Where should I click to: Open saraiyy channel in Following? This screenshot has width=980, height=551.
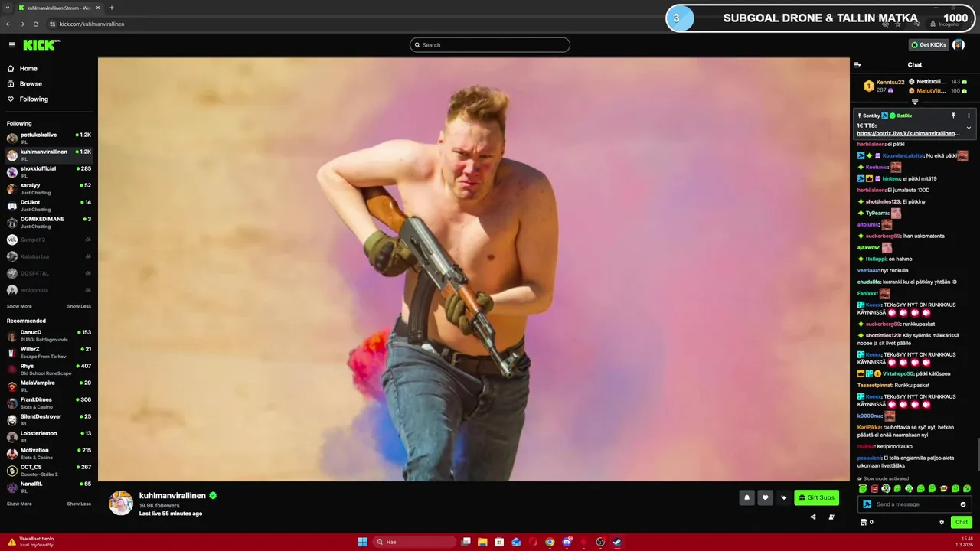click(x=49, y=188)
